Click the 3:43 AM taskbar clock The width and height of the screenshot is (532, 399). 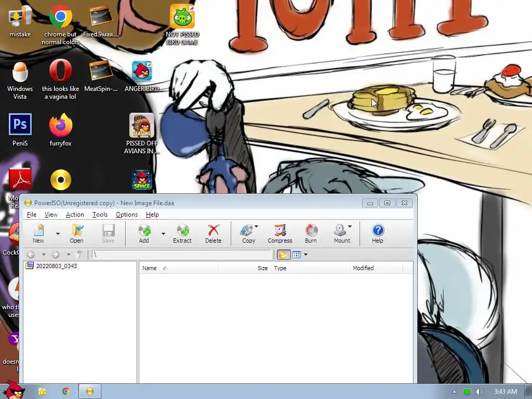tap(506, 392)
